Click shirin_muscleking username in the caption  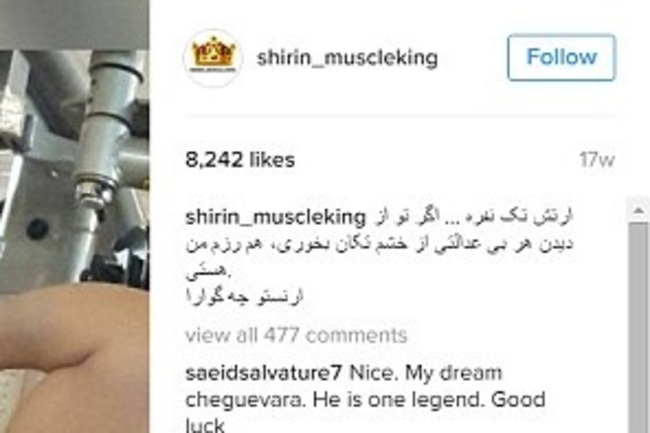click(x=276, y=218)
